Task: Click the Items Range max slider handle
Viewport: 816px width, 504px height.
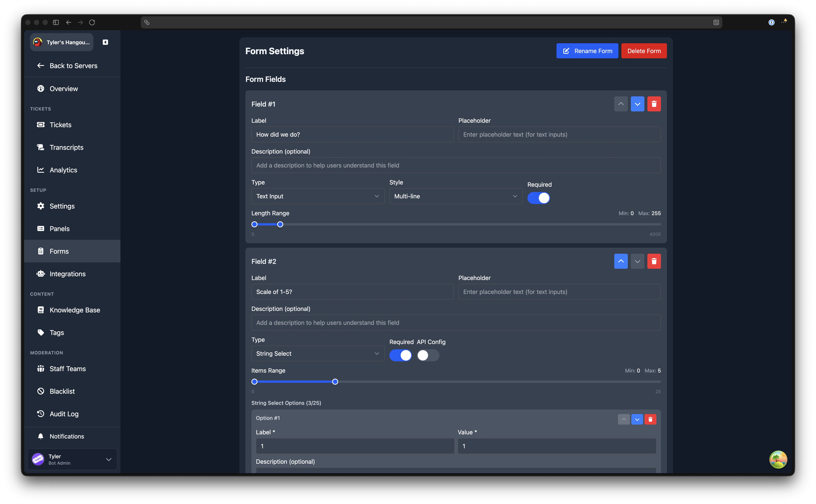Action: click(335, 382)
